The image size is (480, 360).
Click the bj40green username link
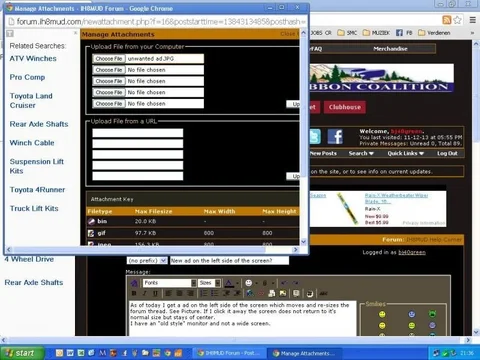click(x=412, y=252)
